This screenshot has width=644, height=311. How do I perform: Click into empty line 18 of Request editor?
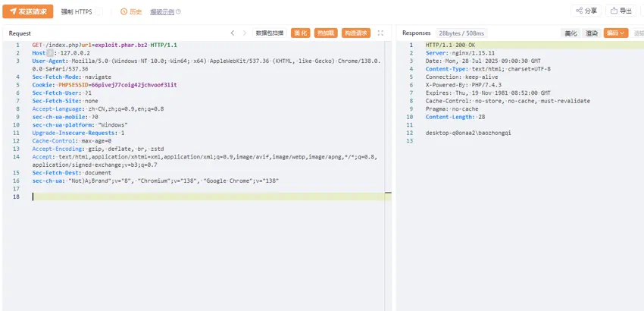[211, 196]
